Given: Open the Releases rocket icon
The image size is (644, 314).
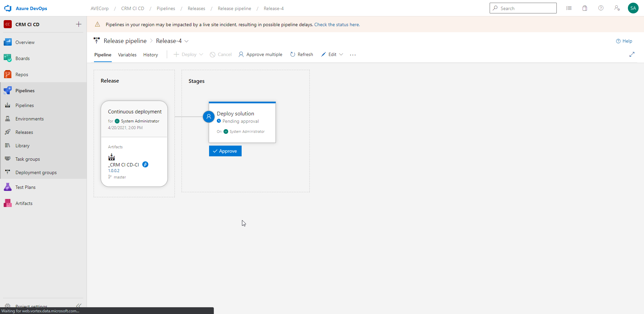Looking at the screenshot, I should click(7, 132).
